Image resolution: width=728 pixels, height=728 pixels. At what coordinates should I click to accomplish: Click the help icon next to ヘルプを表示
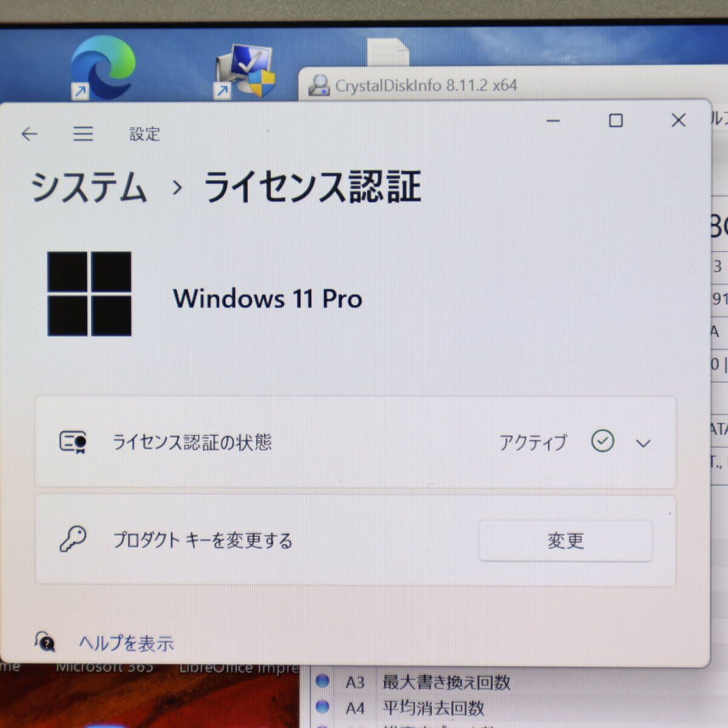45,641
